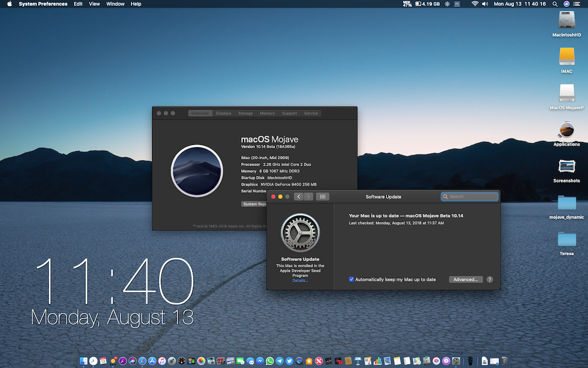Image resolution: width=588 pixels, height=368 pixels.
Task: Select the Support tab in About This Mac
Action: pyautogui.click(x=289, y=113)
